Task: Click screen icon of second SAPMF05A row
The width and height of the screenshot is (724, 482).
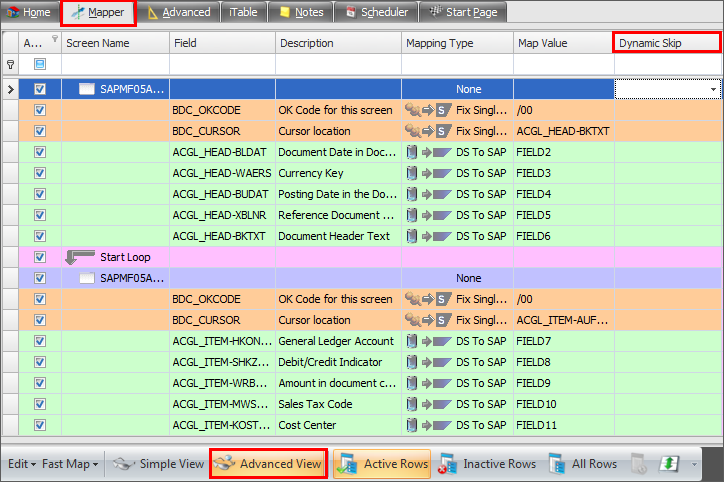Action: click(86, 278)
